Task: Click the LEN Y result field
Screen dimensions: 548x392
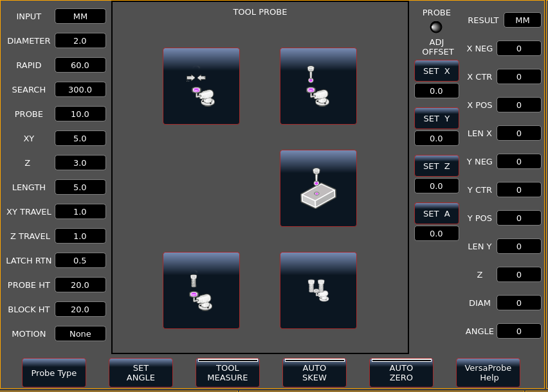Action: click(x=519, y=246)
